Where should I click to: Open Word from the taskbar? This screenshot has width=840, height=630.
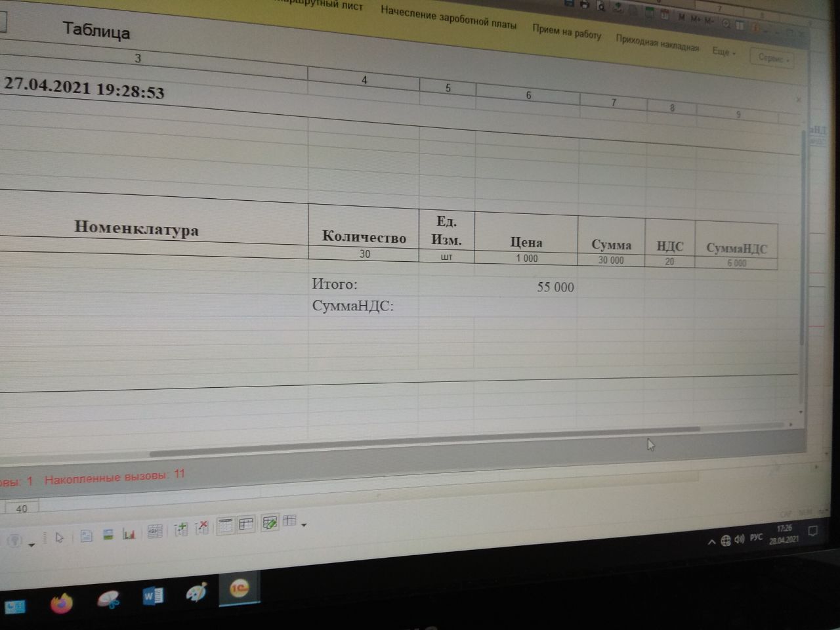pyautogui.click(x=152, y=596)
